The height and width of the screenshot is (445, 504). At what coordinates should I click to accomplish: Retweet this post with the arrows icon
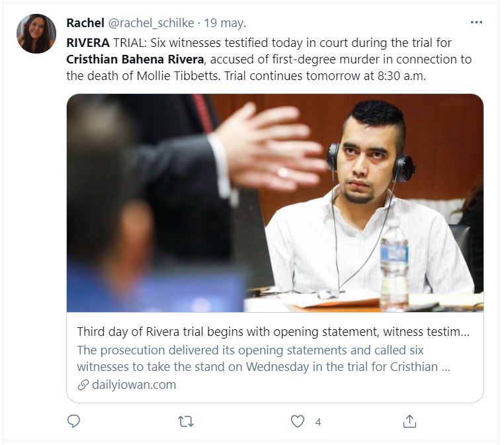[186, 421]
